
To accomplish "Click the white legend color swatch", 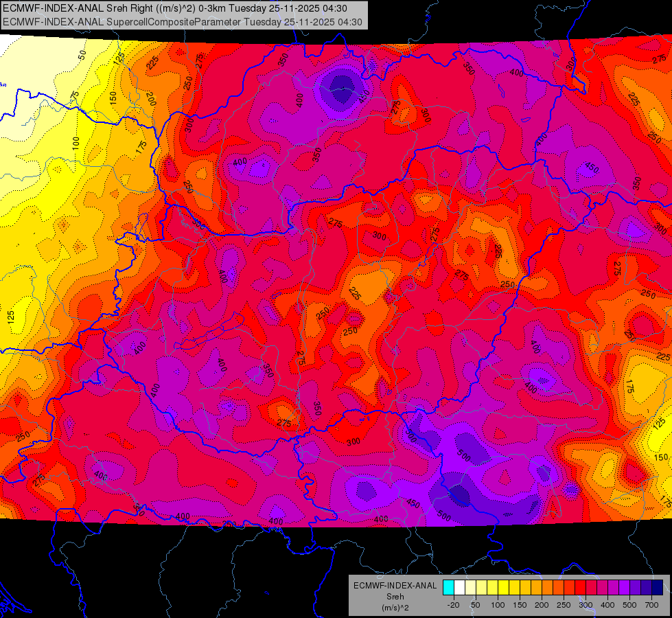I will coord(459,588).
